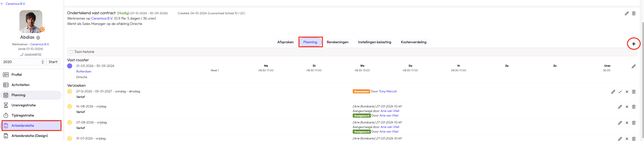Viewport: 644px width, 141px height.
Task: Approve the 27-12-2026 leave request checkmark
Action: 620,92
